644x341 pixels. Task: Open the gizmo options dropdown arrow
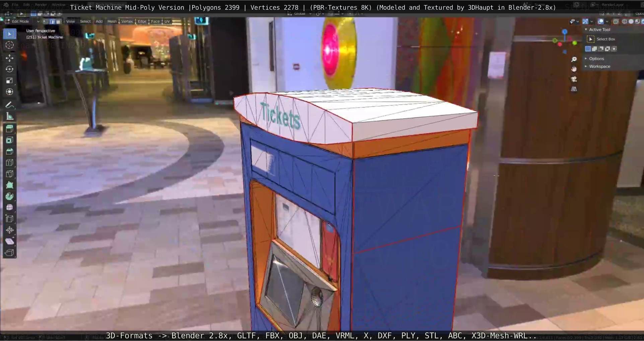[x=591, y=21]
